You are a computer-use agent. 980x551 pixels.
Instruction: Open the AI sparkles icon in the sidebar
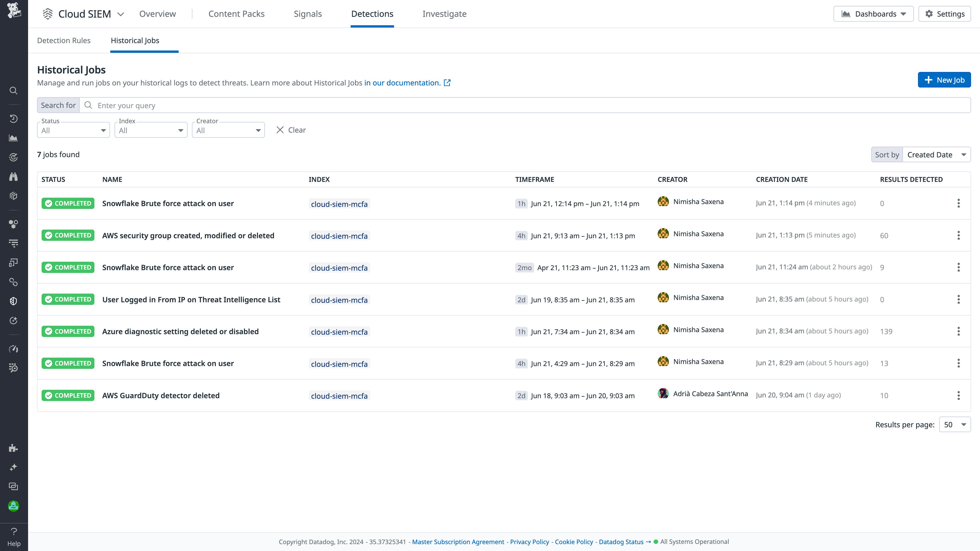pos(14,467)
